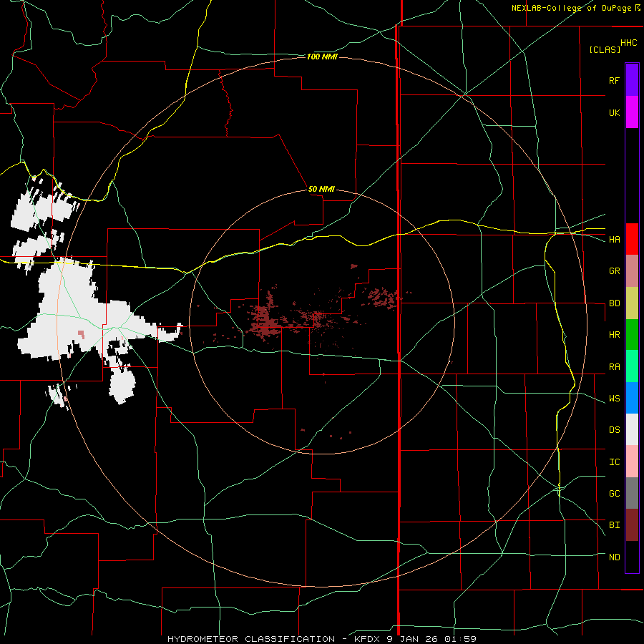This screenshot has height=644, width=644.
Task: Click the red HA color swatch
Action: (x=632, y=239)
